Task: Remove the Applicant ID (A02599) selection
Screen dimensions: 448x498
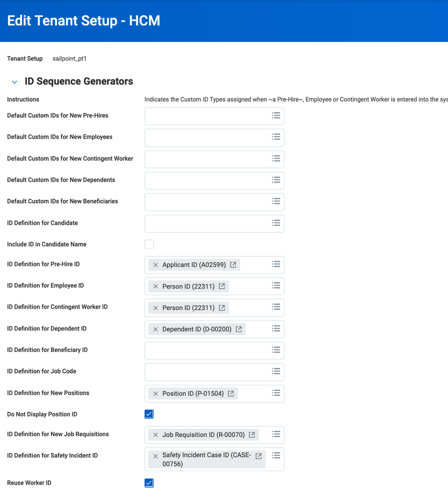Action: tap(156, 265)
